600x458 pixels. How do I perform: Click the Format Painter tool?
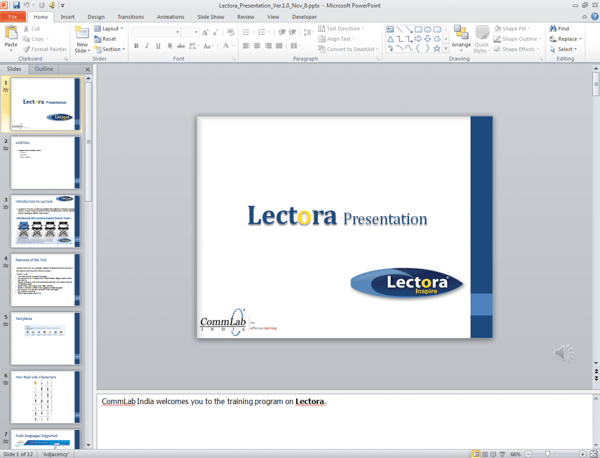point(45,49)
